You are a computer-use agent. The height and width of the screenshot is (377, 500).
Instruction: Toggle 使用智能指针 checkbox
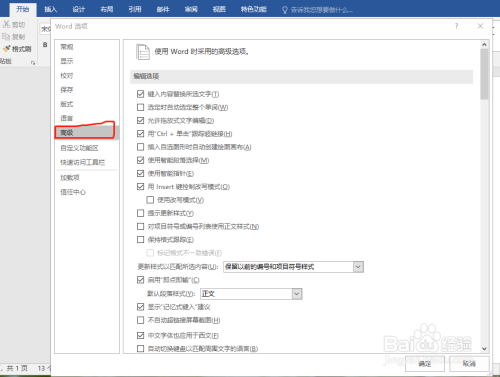click(x=141, y=173)
